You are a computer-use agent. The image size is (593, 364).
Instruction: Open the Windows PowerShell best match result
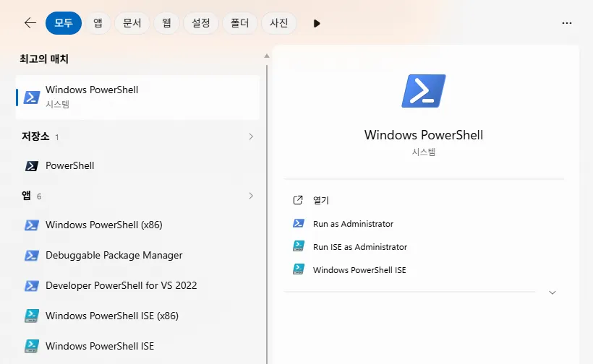pyautogui.click(x=137, y=97)
